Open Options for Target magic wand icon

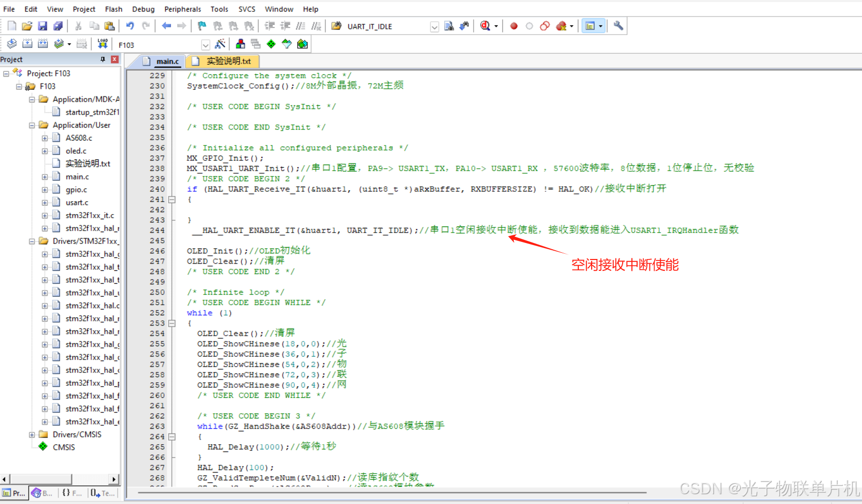(220, 44)
